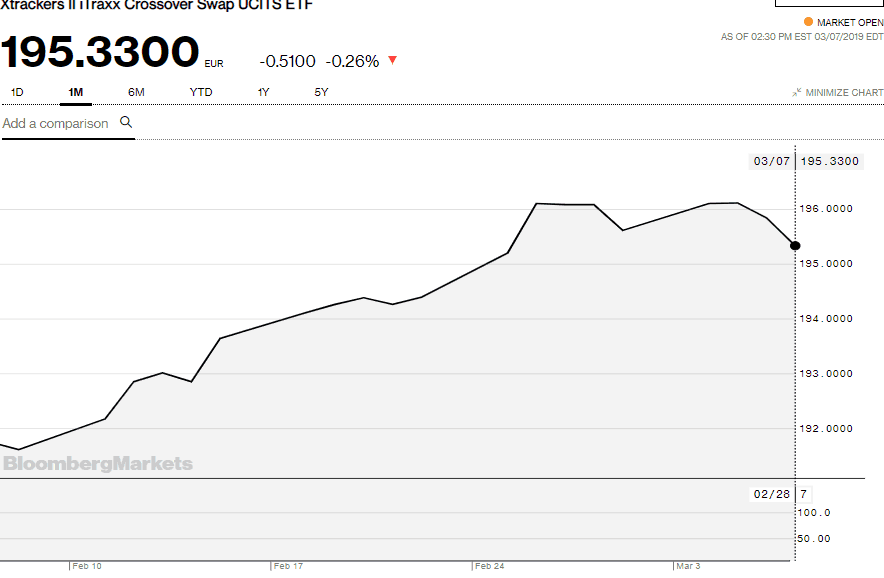Select the 1Y chart range
884x578 pixels.
coord(263,92)
